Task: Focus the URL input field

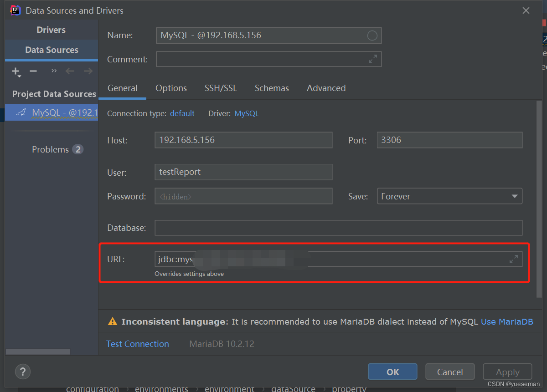Action: [339, 259]
